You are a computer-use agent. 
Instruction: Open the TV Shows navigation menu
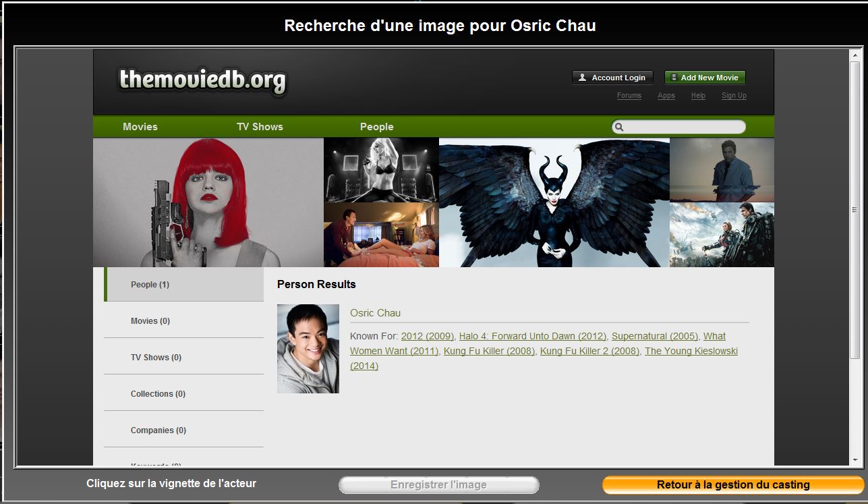(260, 127)
